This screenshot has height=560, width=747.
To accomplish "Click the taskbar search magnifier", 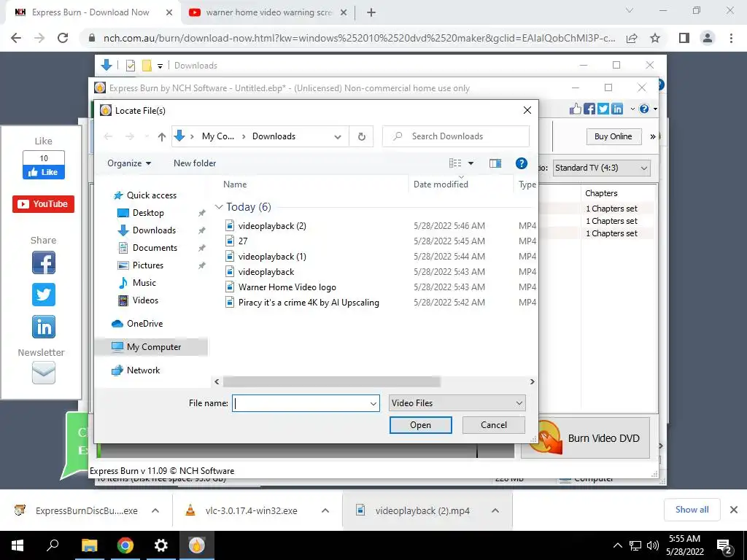I will [53, 545].
